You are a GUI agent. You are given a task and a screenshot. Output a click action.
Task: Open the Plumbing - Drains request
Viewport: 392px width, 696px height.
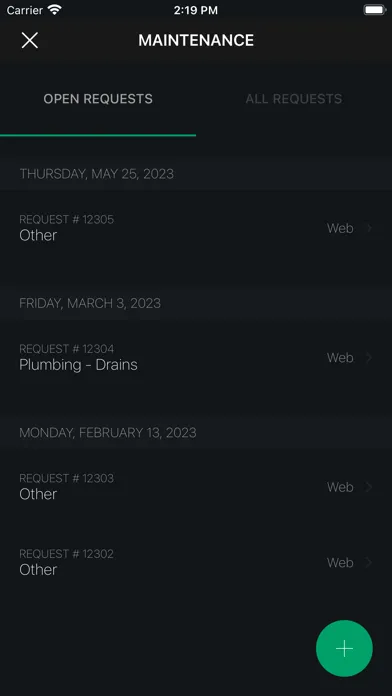click(x=196, y=358)
